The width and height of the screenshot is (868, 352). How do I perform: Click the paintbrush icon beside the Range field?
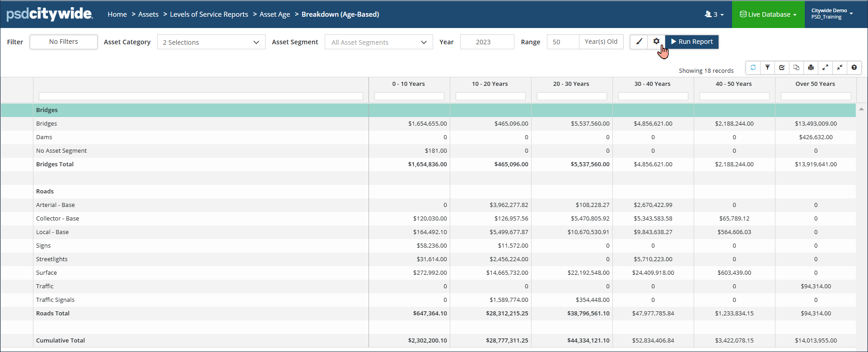(x=639, y=42)
